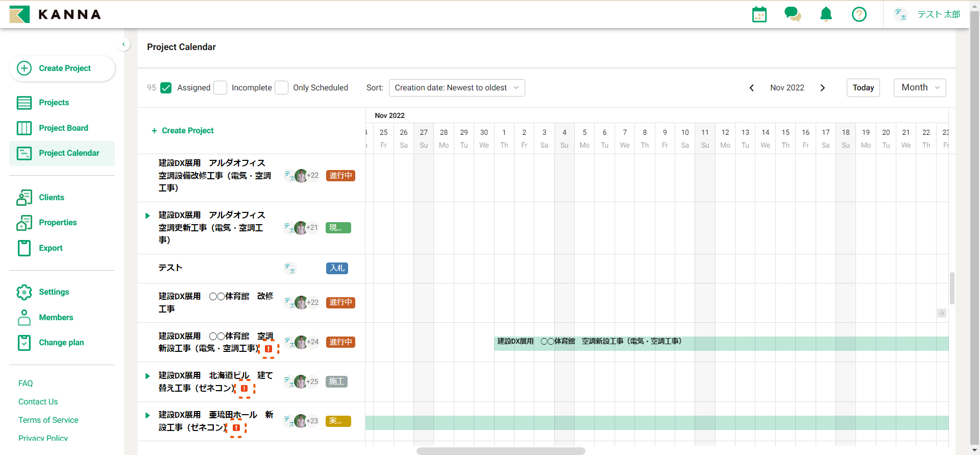Open the Month view dropdown
Viewport: 980px width, 455px height.
919,88
